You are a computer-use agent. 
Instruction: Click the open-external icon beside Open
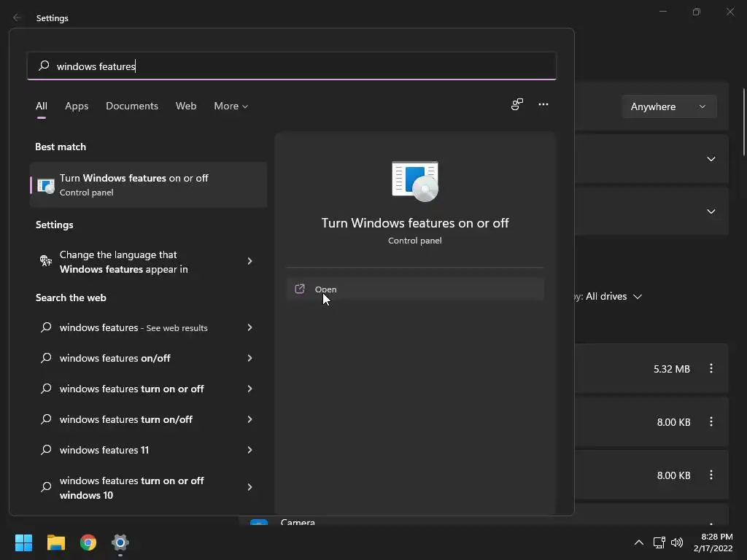pyautogui.click(x=300, y=289)
